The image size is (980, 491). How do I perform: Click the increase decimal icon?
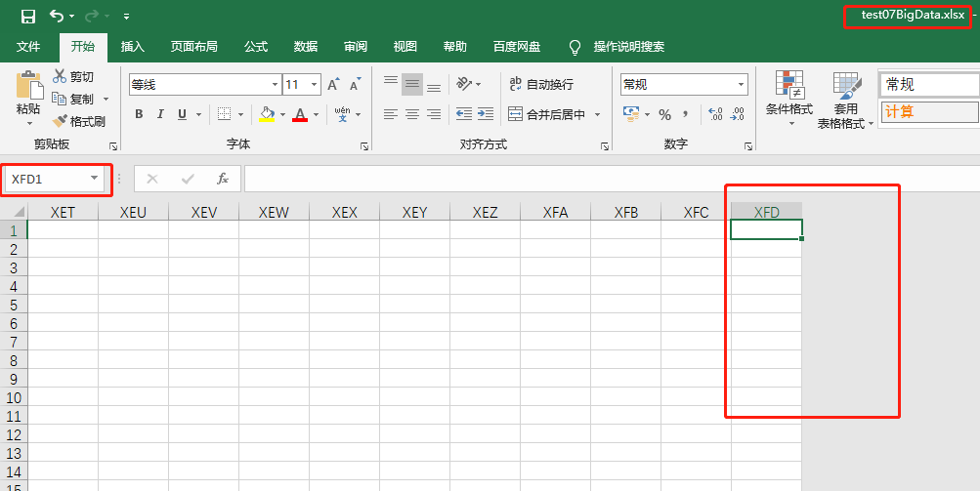[x=715, y=114]
